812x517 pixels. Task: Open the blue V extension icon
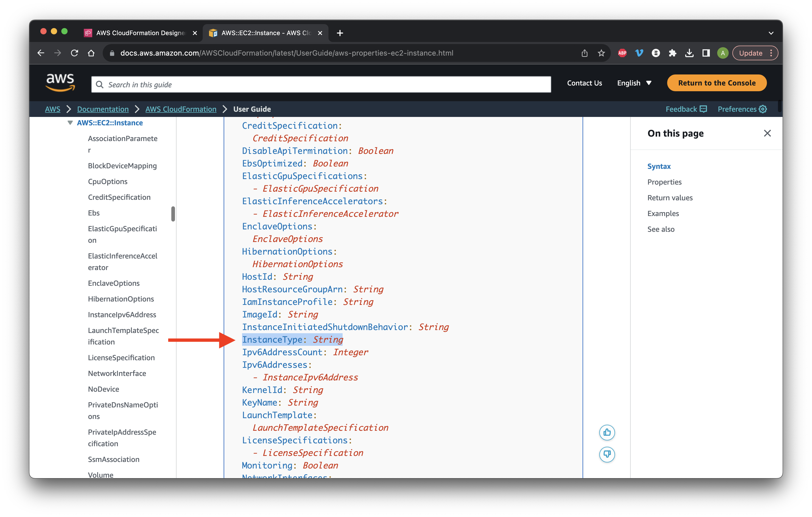pos(639,53)
